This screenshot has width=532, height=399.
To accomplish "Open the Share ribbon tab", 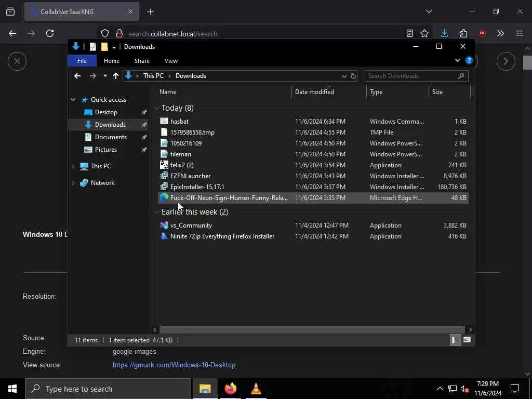I will [142, 61].
